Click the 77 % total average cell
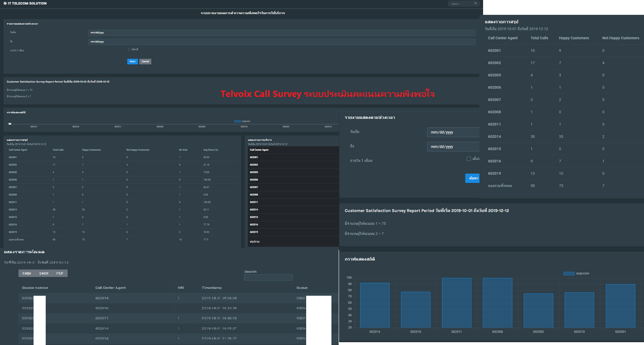This screenshot has width=644, height=345. coord(206,240)
